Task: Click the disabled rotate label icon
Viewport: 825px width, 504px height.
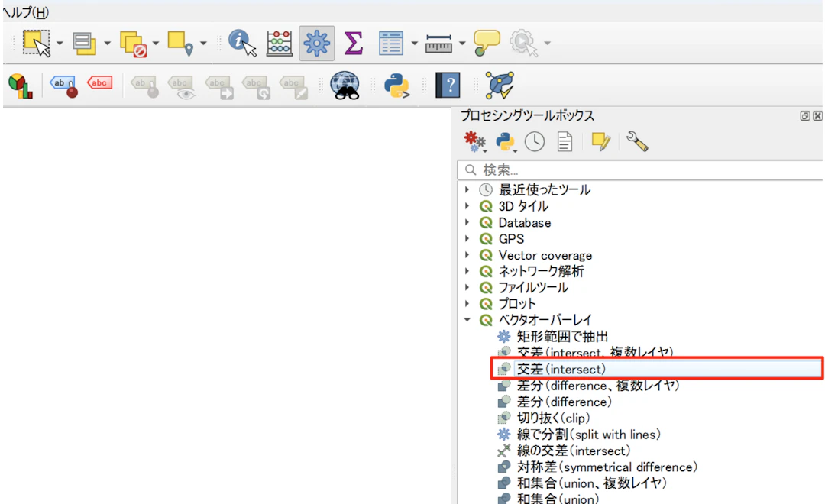Action: 256,87
